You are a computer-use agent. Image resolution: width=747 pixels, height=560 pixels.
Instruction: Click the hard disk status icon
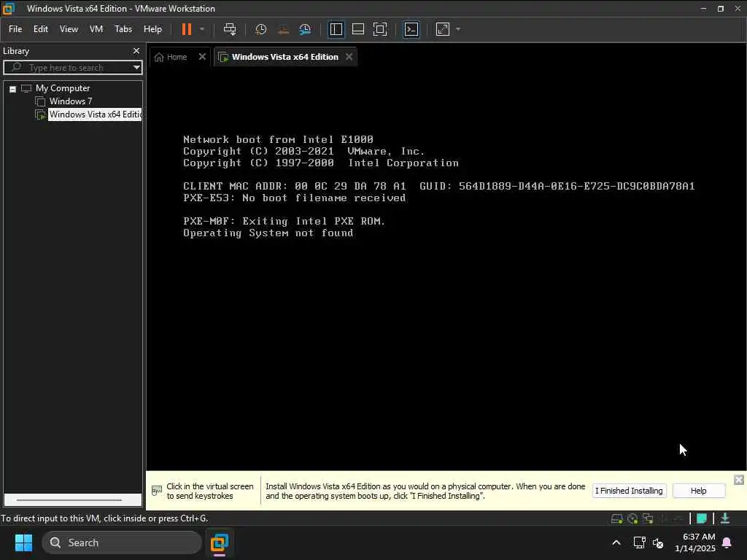[x=617, y=518]
